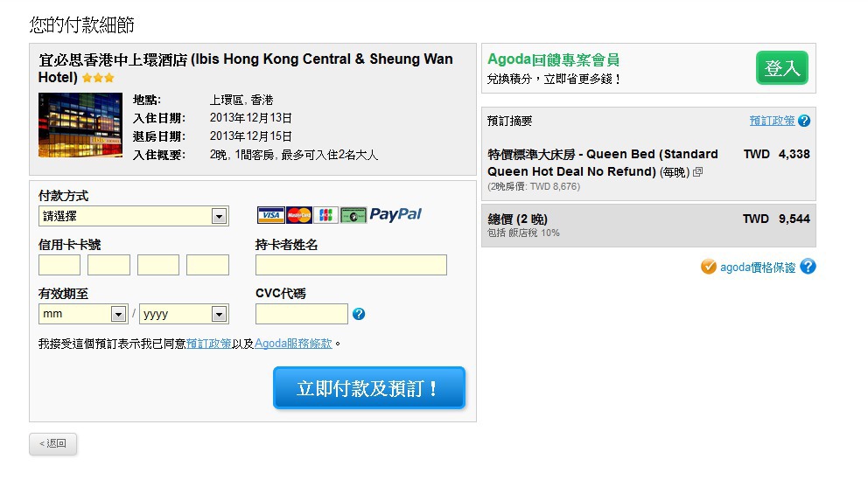Expand the expiry year yyyy dropdown
The width and height of the screenshot is (868, 494).
184,314
